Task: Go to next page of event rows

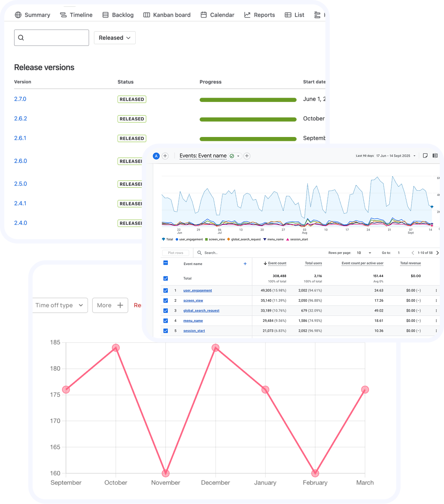Action: click(x=438, y=253)
